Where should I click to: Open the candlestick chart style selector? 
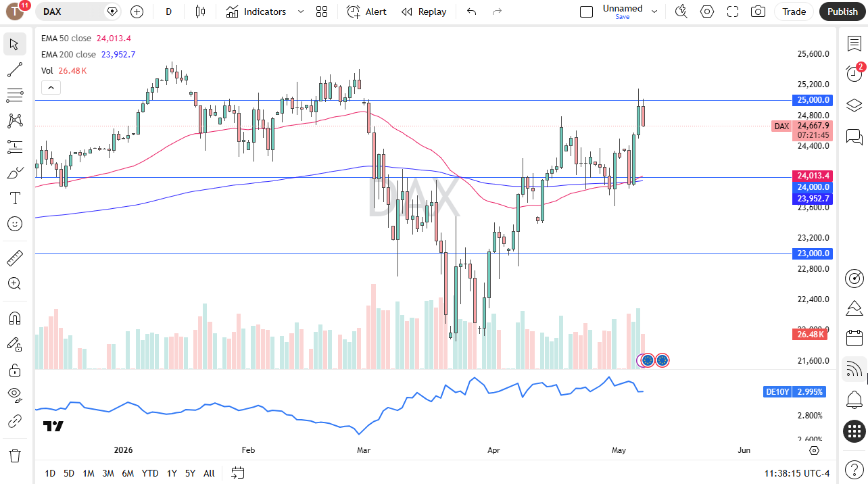[x=200, y=11]
